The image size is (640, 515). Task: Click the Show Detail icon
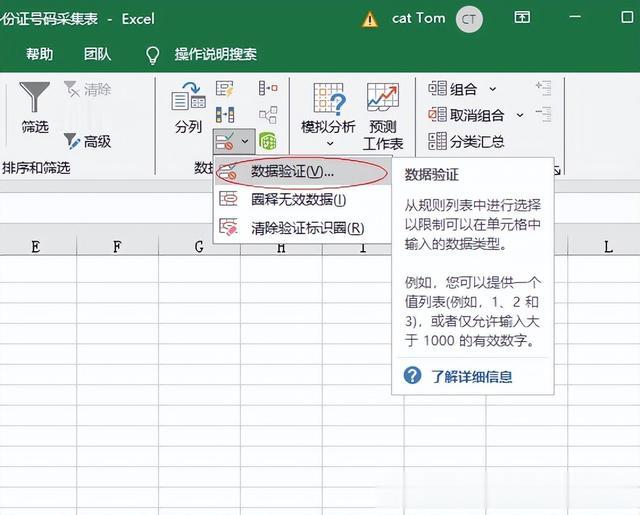click(544, 88)
